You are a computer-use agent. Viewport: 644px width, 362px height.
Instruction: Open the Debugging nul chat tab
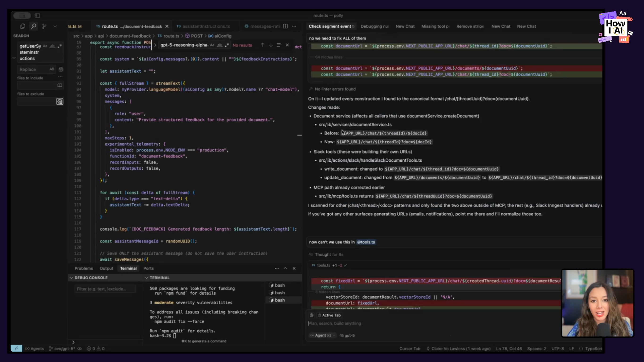(x=374, y=26)
